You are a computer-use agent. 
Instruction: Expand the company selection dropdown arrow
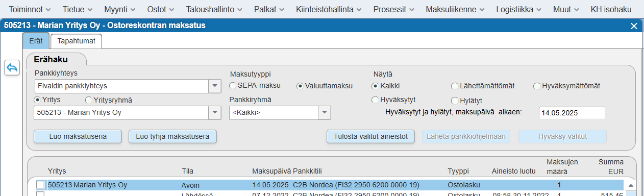pyautogui.click(x=215, y=112)
